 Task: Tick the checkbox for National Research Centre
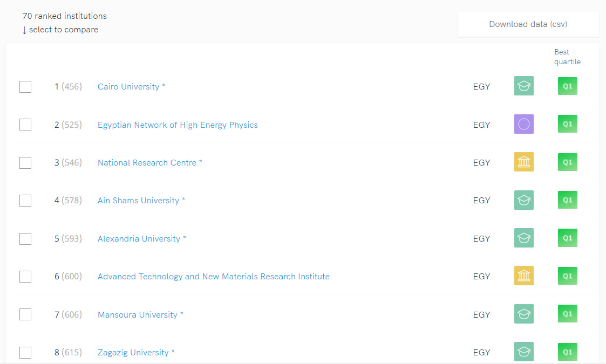(x=25, y=163)
